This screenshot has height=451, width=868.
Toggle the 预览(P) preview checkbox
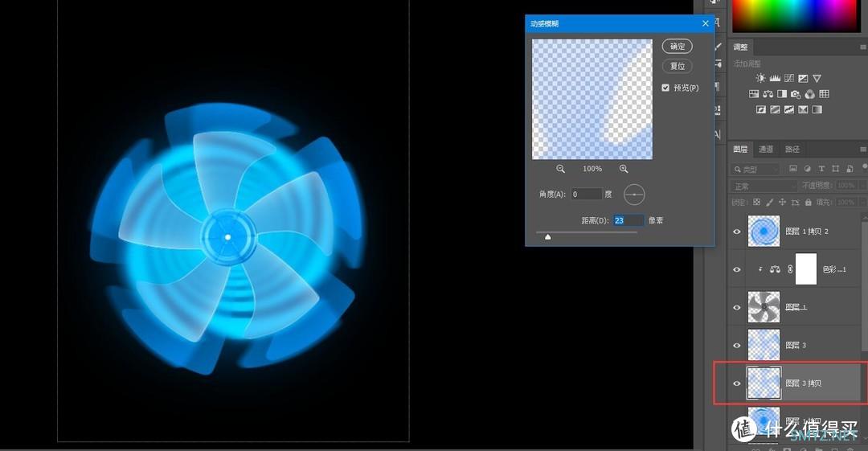point(665,88)
